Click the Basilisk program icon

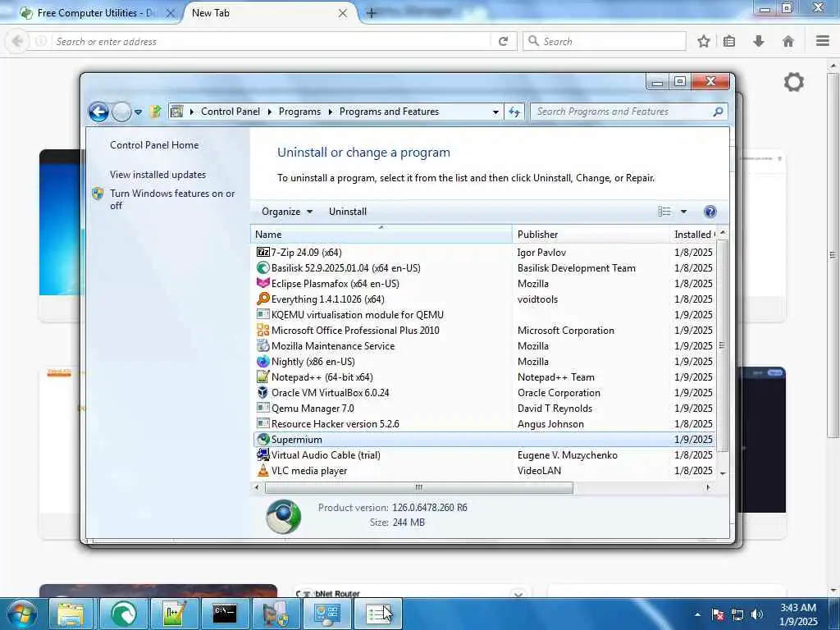(262, 267)
